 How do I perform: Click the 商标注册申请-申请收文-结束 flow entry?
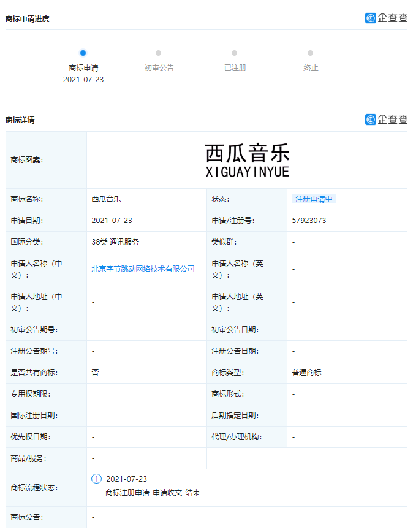point(153,492)
